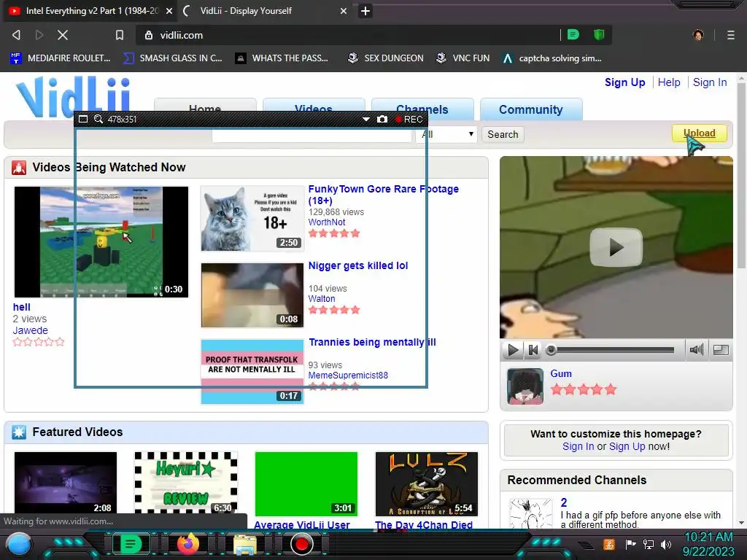Click the Sign Up link at top

624,82
